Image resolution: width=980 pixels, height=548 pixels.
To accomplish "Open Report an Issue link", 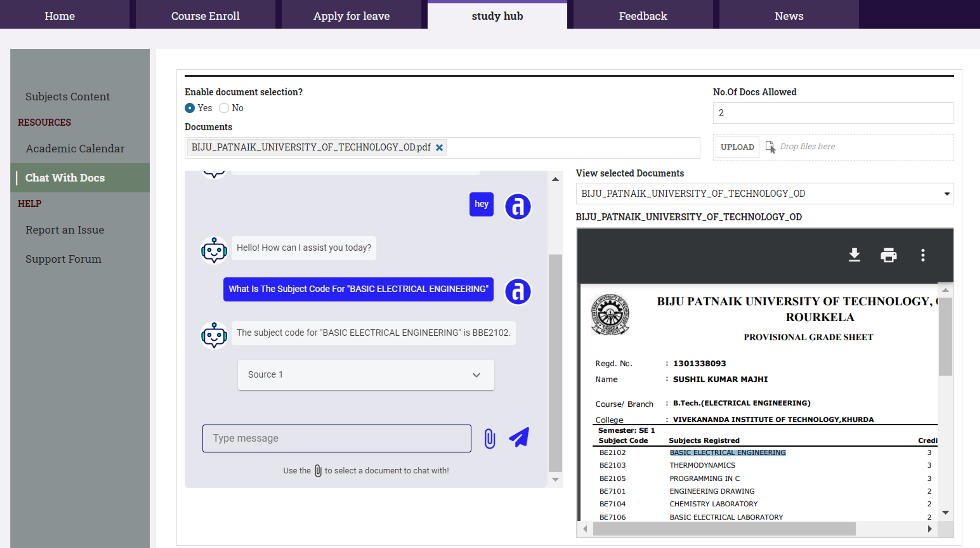I will click(x=65, y=230).
